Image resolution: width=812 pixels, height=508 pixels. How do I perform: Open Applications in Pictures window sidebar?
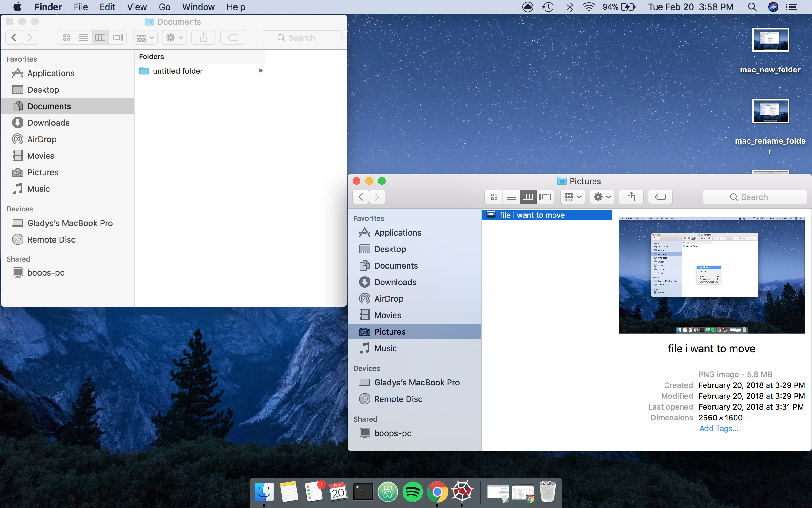coord(415,232)
